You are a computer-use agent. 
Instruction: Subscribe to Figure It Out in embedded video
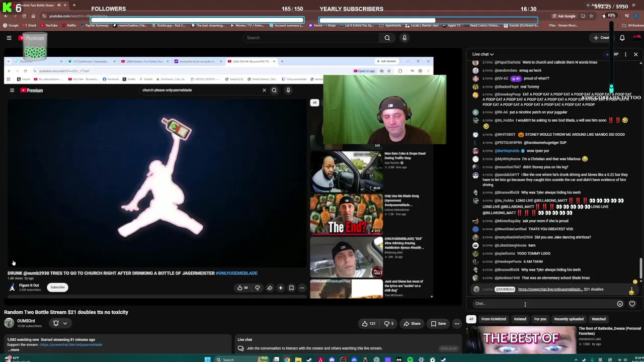pyautogui.click(x=57, y=288)
